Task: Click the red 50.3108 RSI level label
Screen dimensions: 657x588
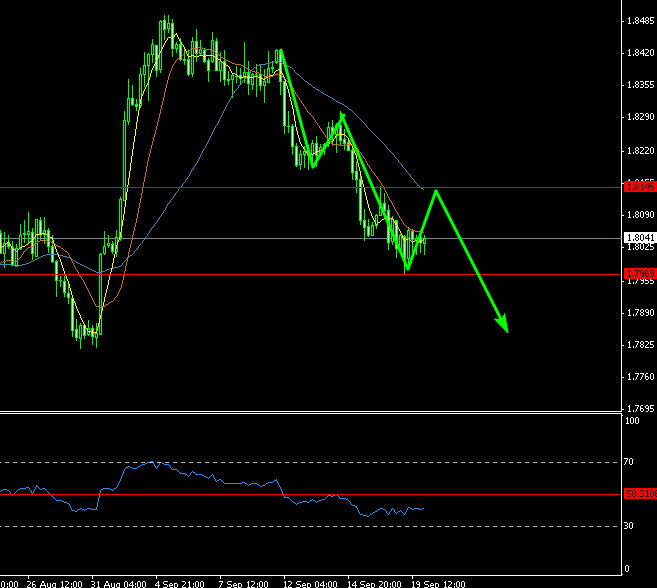Action: 640,494
